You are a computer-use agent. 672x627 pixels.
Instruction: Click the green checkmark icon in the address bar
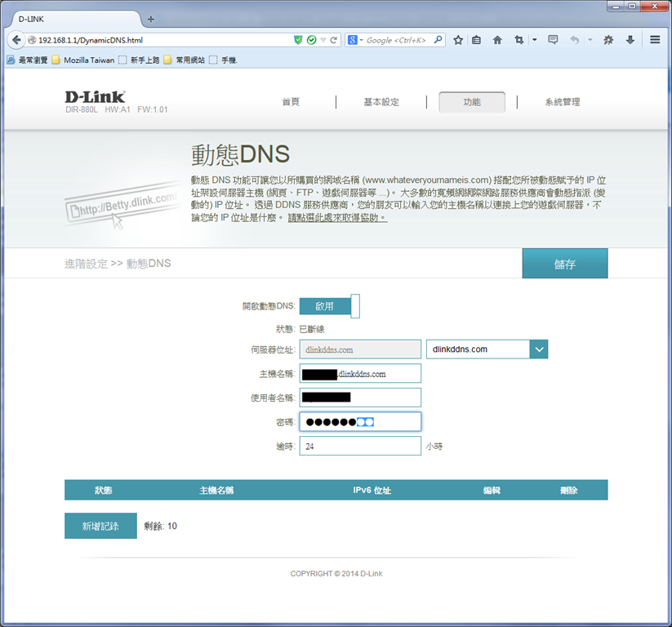(312, 40)
